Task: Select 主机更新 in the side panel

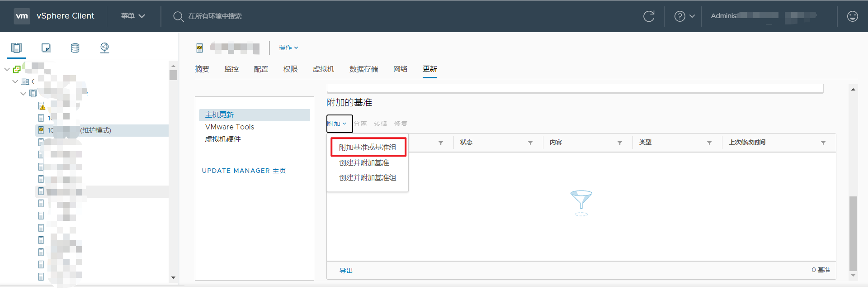Action: (x=255, y=115)
